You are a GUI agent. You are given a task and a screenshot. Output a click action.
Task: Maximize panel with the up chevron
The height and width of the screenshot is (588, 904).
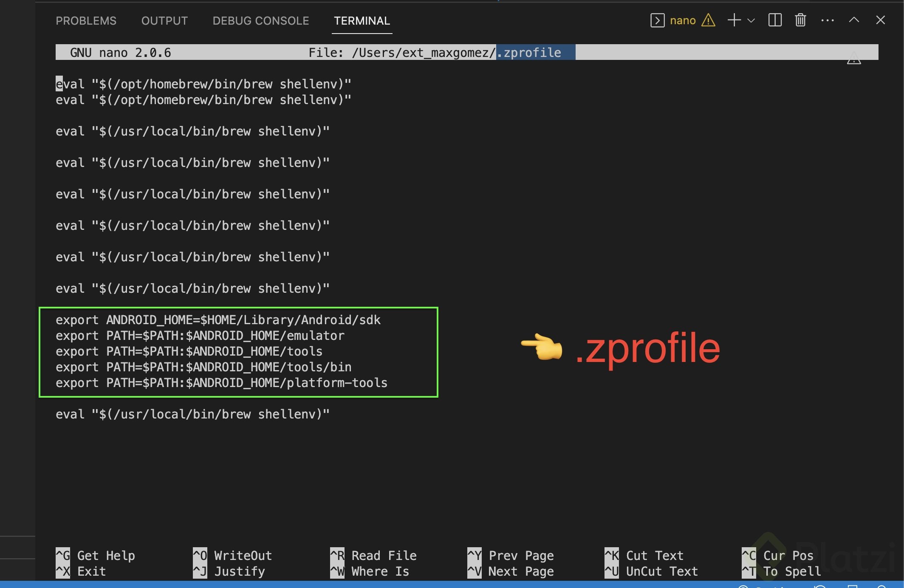854,20
